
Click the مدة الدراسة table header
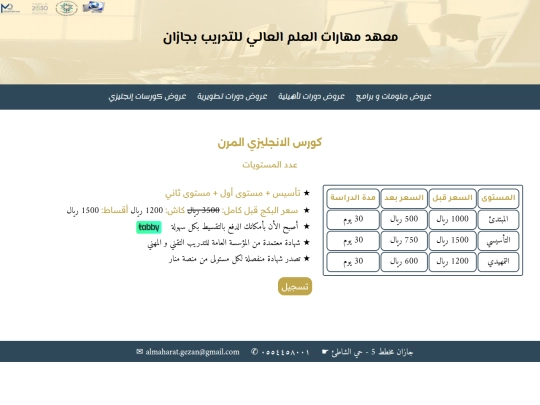pyautogui.click(x=353, y=198)
